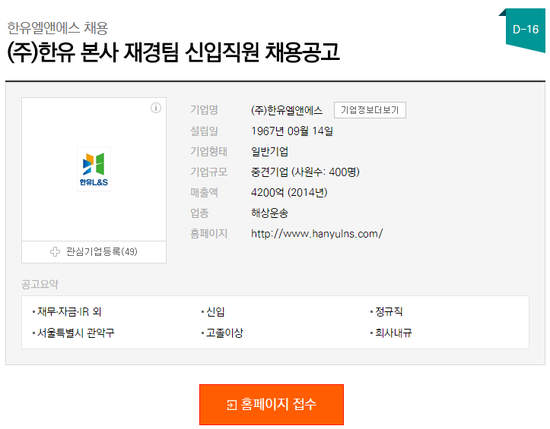Image resolution: width=550 pixels, height=429 pixels.
Task: Click the 해상운송 industry value
Action: tap(269, 213)
